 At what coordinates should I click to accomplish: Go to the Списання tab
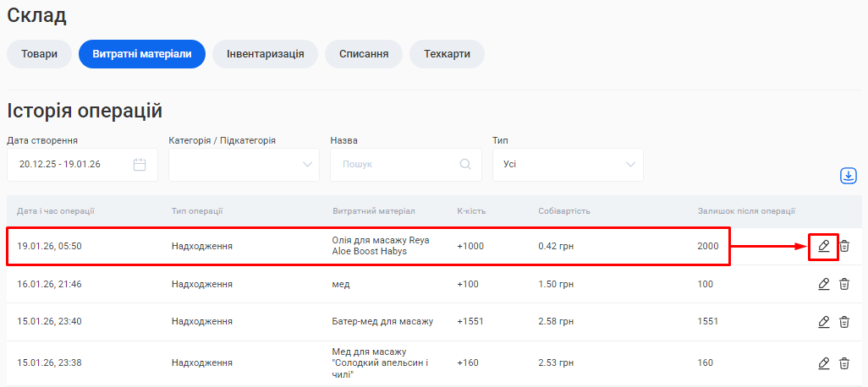(364, 54)
